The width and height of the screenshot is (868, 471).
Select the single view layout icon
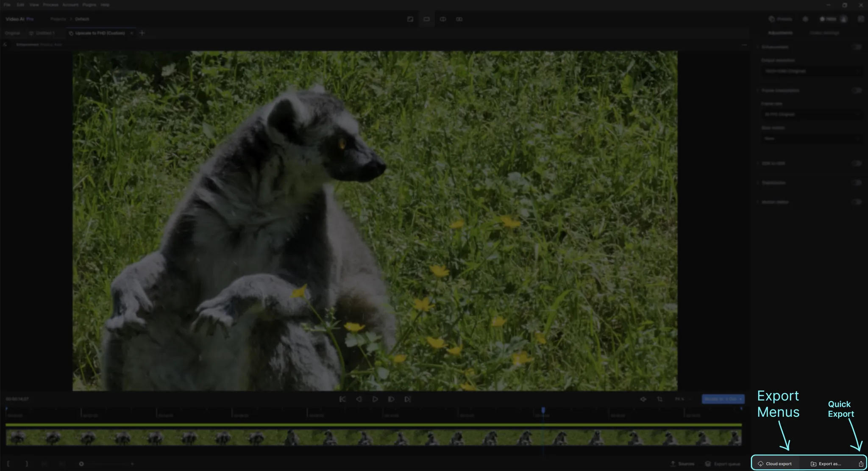426,19
